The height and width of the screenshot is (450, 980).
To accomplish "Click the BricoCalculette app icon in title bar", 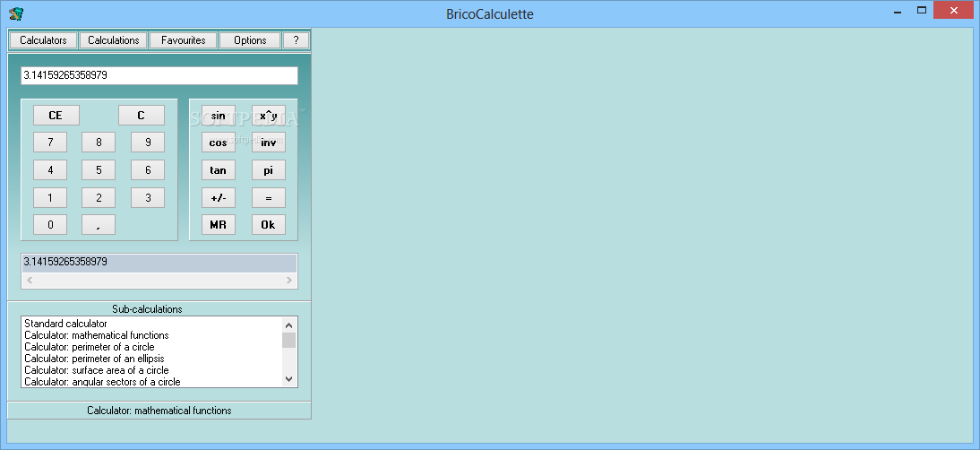I will [x=16, y=13].
